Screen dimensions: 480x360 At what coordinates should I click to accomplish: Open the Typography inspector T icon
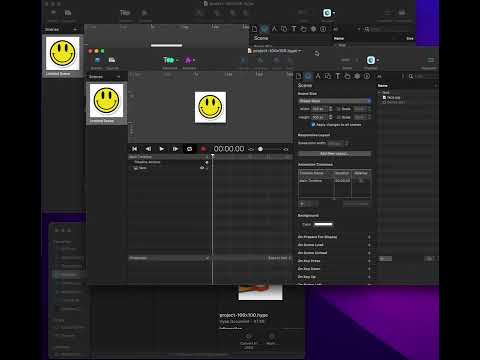pyautogui.click(x=337, y=76)
